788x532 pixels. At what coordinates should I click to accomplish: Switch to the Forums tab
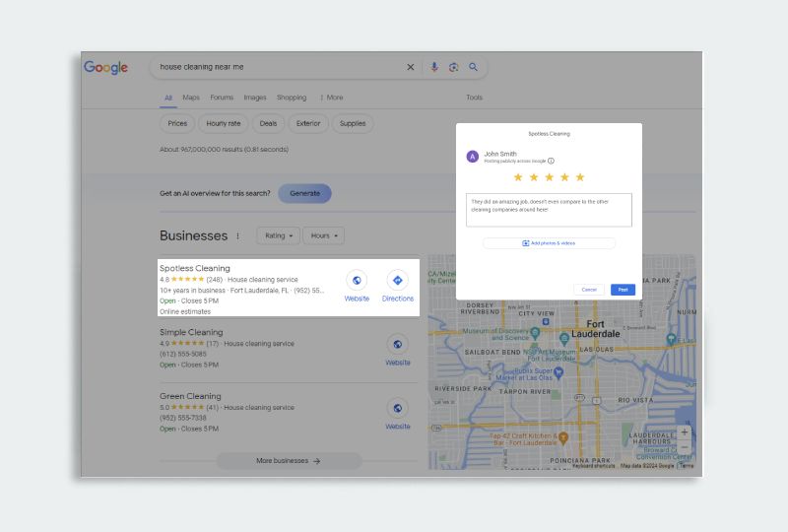[222, 98]
